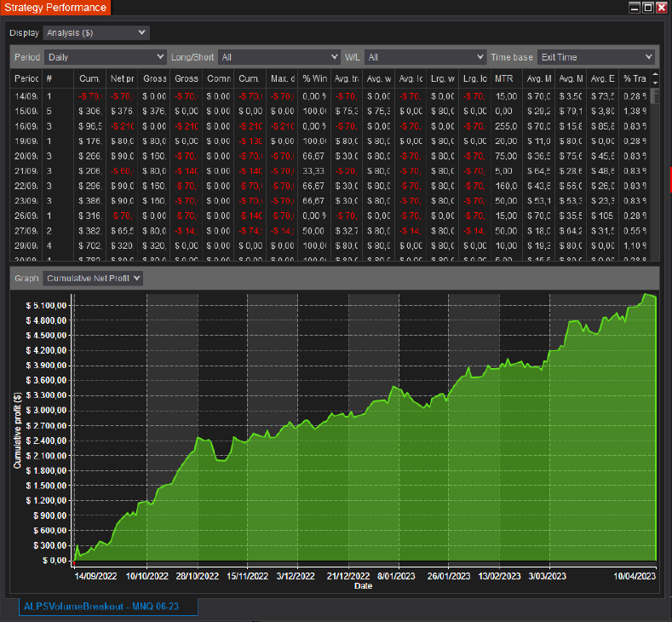The image size is (672, 622).
Task: Expand the Long/Short filter dropdown
Action: pos(279,57)
